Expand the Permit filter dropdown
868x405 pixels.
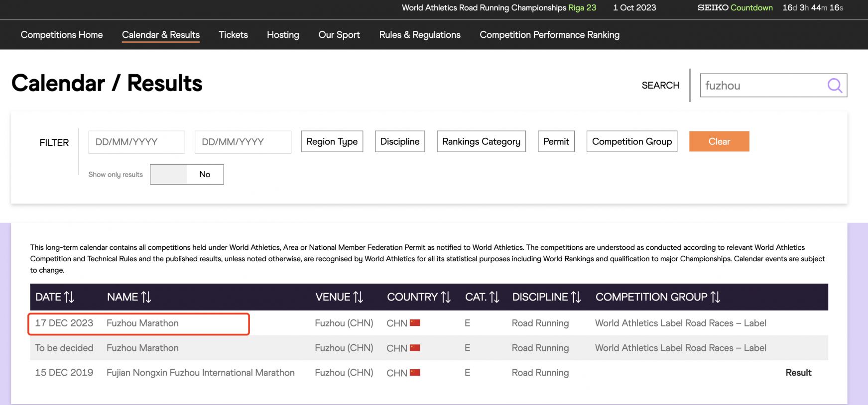[x=556, y=142]
